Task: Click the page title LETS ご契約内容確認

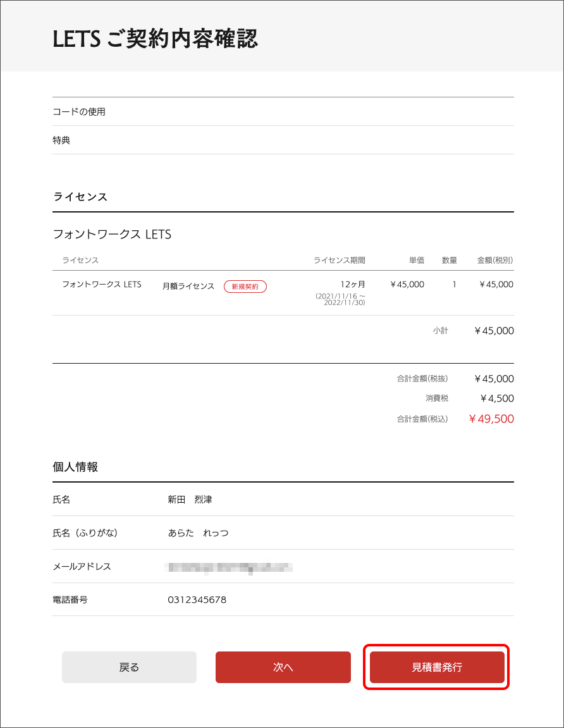Action: coord(155,39)
